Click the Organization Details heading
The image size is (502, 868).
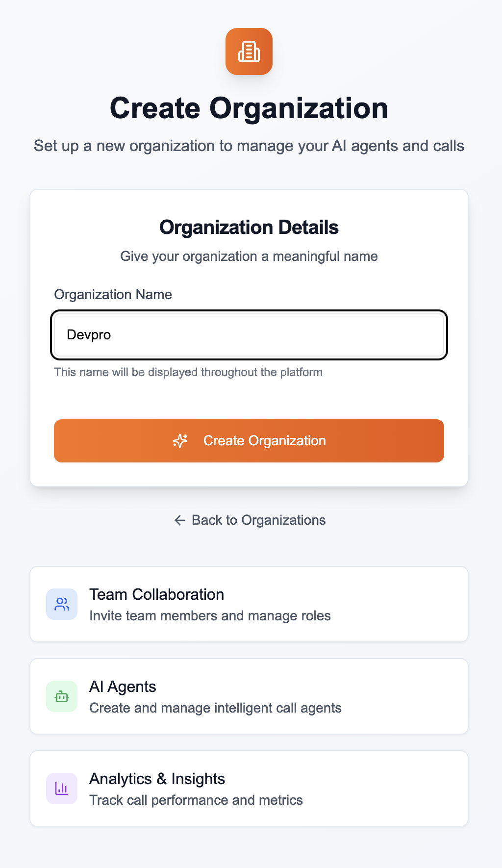point(249,227)
